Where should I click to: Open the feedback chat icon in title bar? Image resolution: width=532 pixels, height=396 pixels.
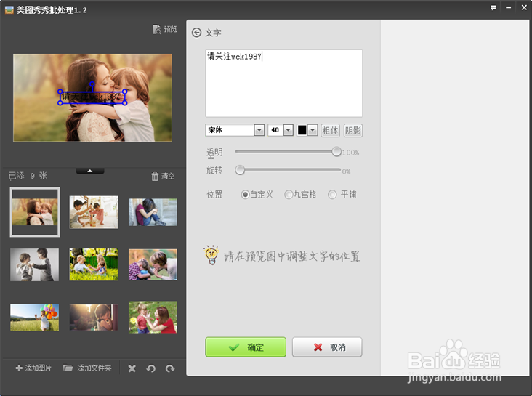point(493,7)
